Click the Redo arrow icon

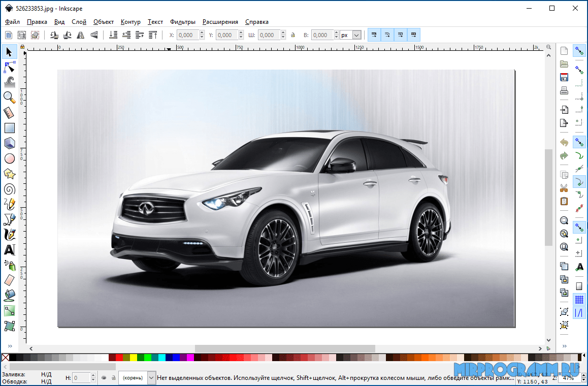tap(564, 155)
